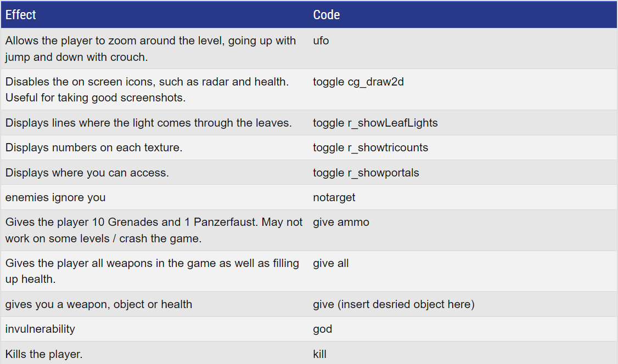Select the "god" cheat code
The image size is (618, 364).
click(323, 329)
